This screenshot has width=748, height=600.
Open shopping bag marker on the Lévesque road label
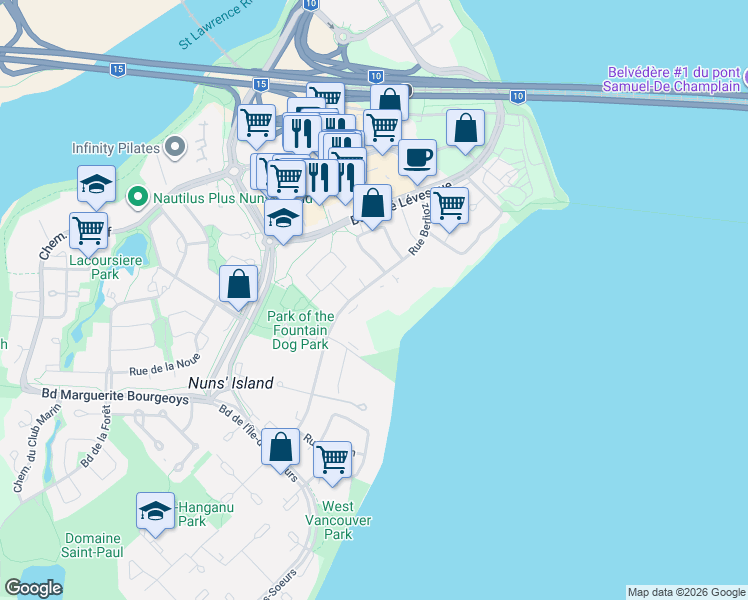[x=373, y=204]
